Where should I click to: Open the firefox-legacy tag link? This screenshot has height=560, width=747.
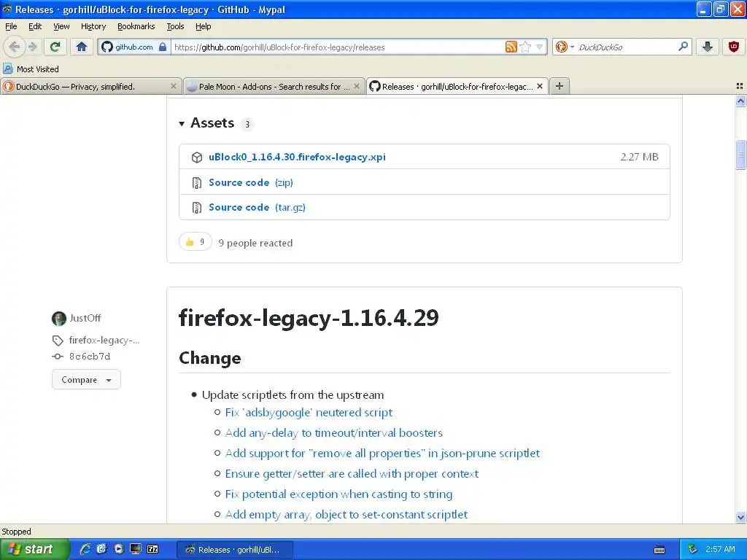click(x=104, y=340)
